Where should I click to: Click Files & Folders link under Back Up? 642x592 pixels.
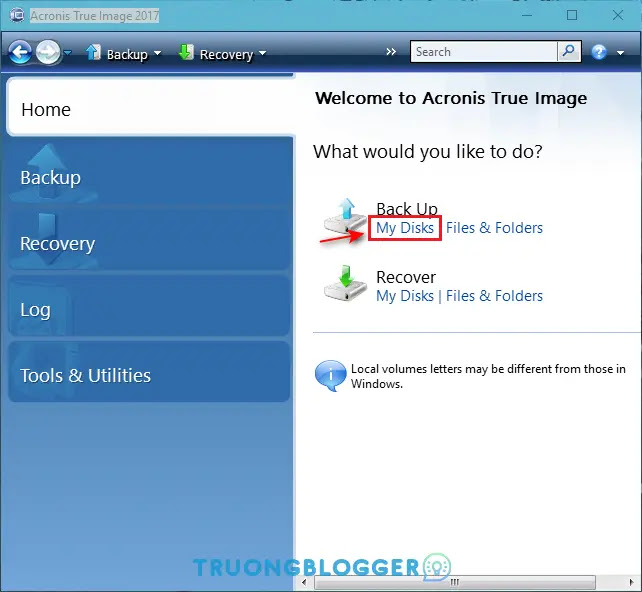pyautogui.click(x=494, y=228)
